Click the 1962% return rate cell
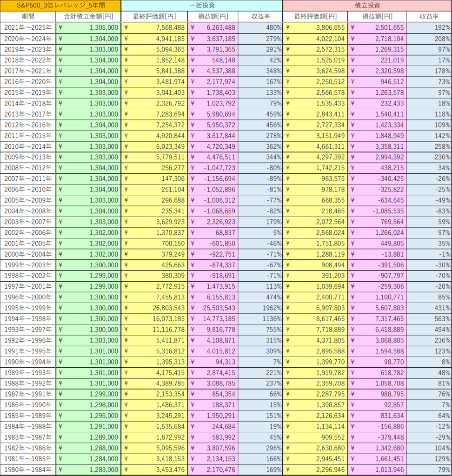The height and width of the screenshot is (476, 452). [260, 308]
